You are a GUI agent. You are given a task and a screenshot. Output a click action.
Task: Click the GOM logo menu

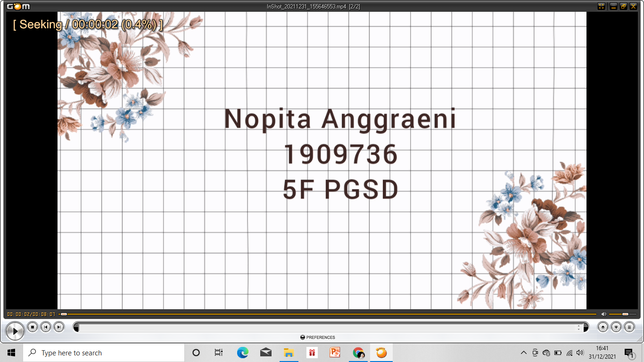(18, 6)
